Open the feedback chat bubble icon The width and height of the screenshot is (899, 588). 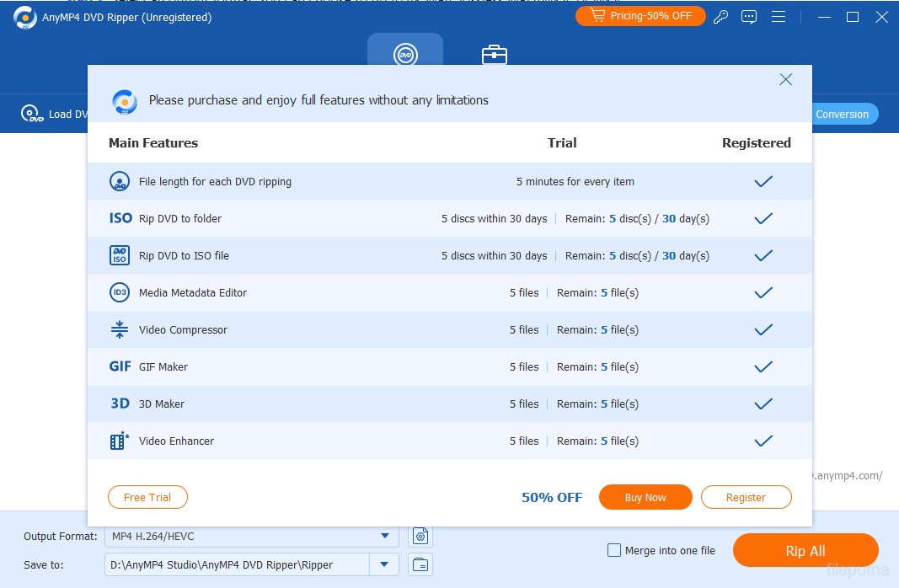click(x=749, y=17)
